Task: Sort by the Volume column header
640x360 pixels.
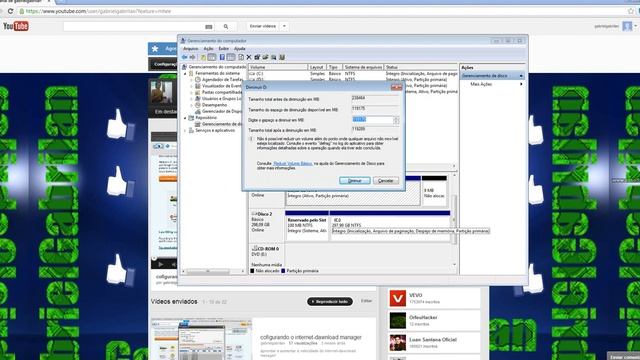Action: (278, 67)
